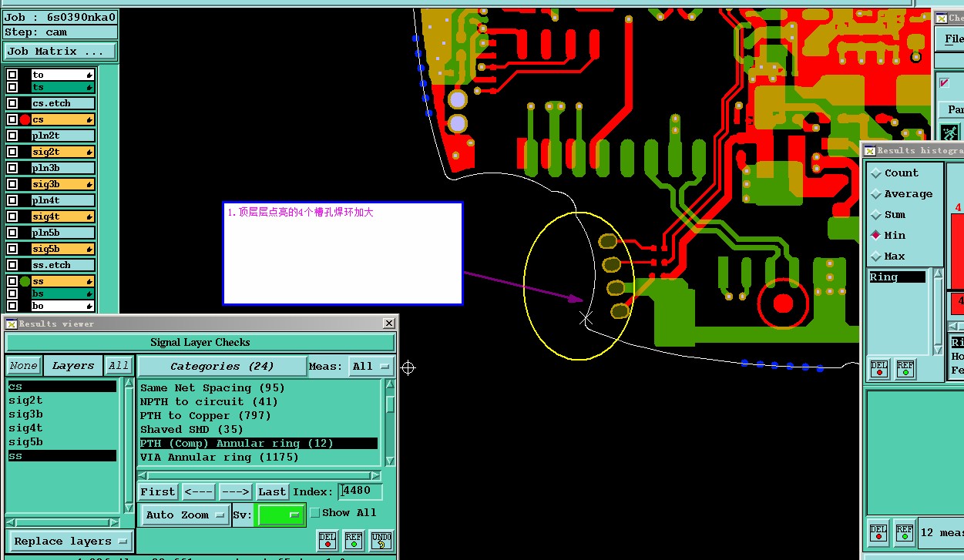Select 'PTH (Comp) Annular ring (12)' category

pos(258,443)
